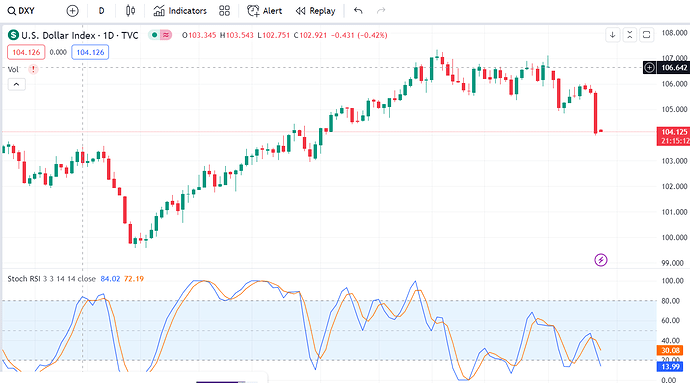Move pane down with arrow icon
This screenshot has height=383, width=690.
(x=613, y=35)
